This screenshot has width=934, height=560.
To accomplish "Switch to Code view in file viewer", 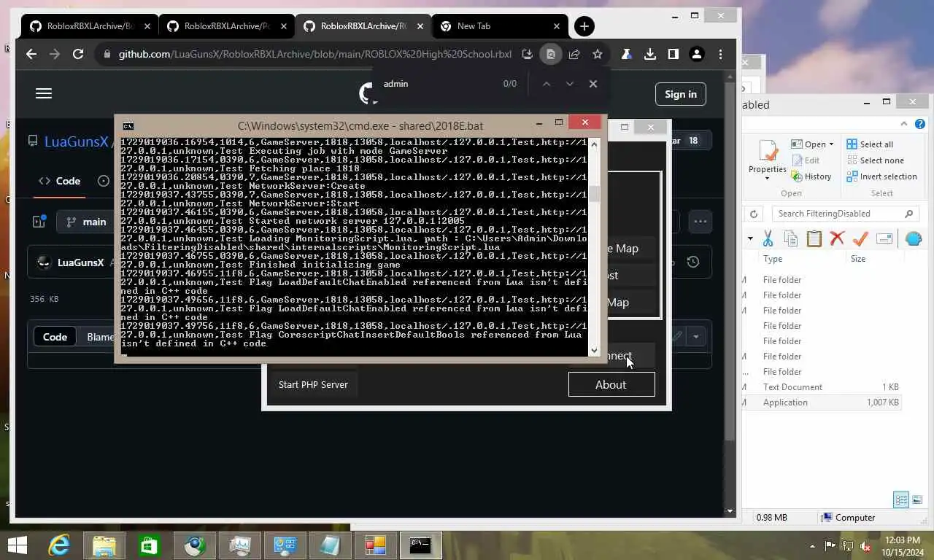I will pyautogui.click(x=55, y=337).
